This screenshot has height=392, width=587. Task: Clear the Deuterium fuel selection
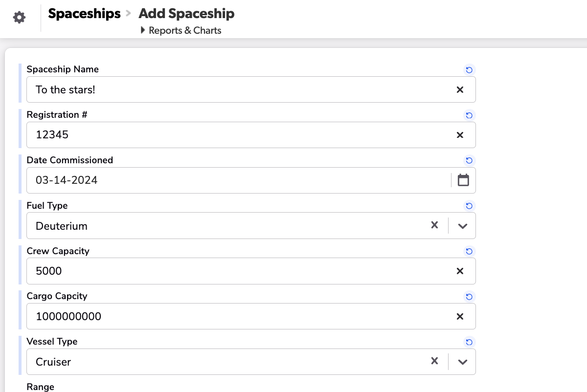(434, 225)
